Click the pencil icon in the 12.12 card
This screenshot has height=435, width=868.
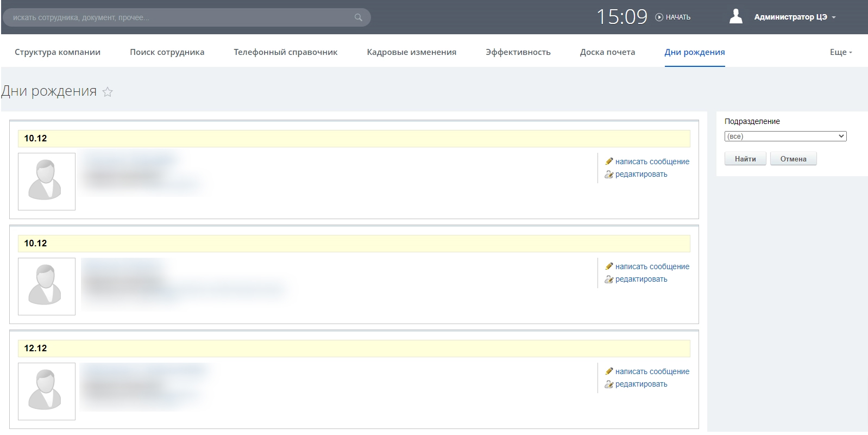click(609, 371)
